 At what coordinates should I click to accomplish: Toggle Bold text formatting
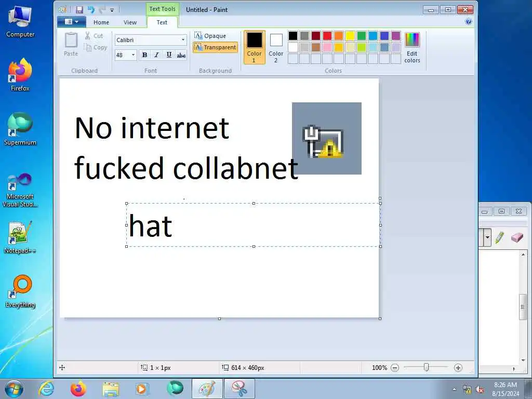click(x=144, y=55)
